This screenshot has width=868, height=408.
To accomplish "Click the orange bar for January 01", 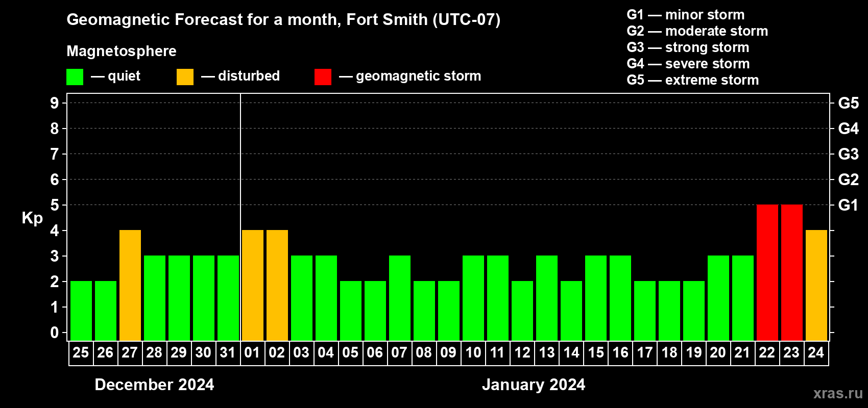I will coord(252,285).
